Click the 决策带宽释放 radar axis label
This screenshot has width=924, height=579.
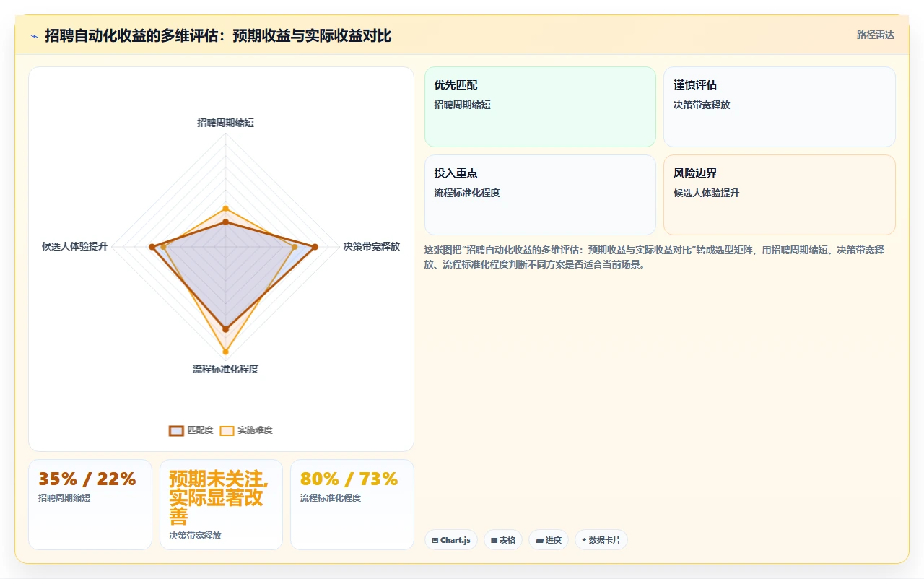[x=372, y=246]
